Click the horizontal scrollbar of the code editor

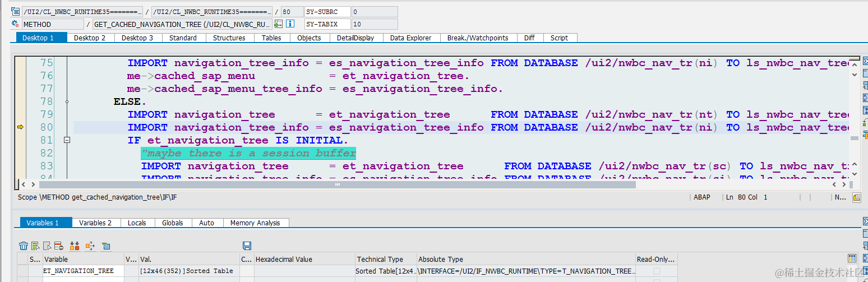[336, 184]
